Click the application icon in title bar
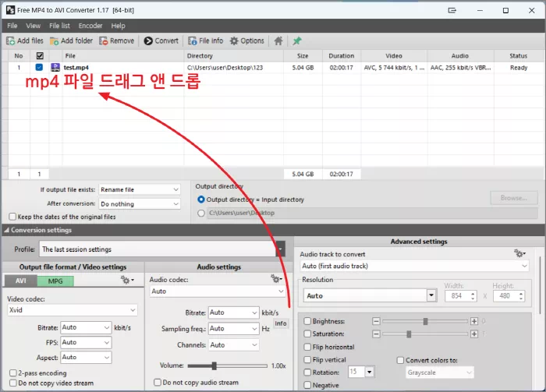 (10, 10)
